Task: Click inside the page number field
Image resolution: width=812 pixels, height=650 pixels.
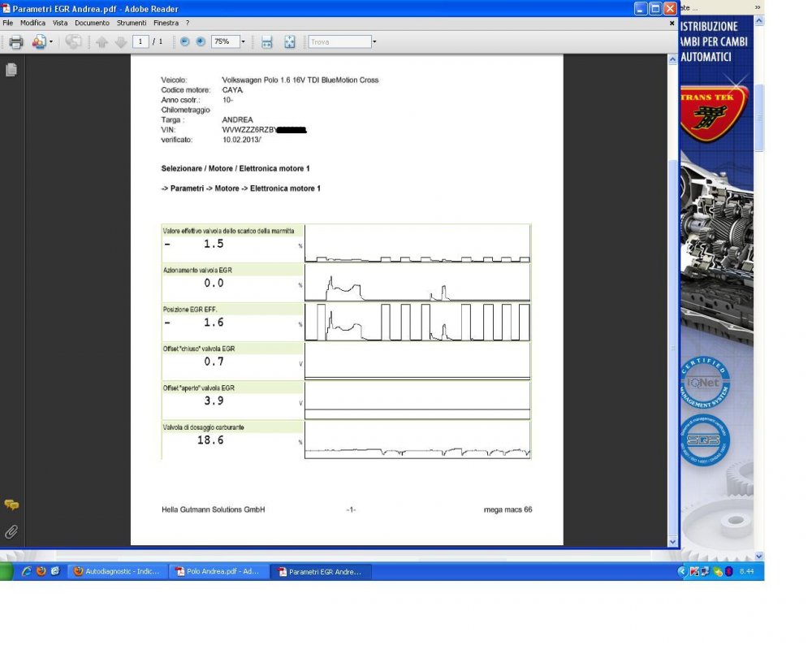Action: (139, 41)
